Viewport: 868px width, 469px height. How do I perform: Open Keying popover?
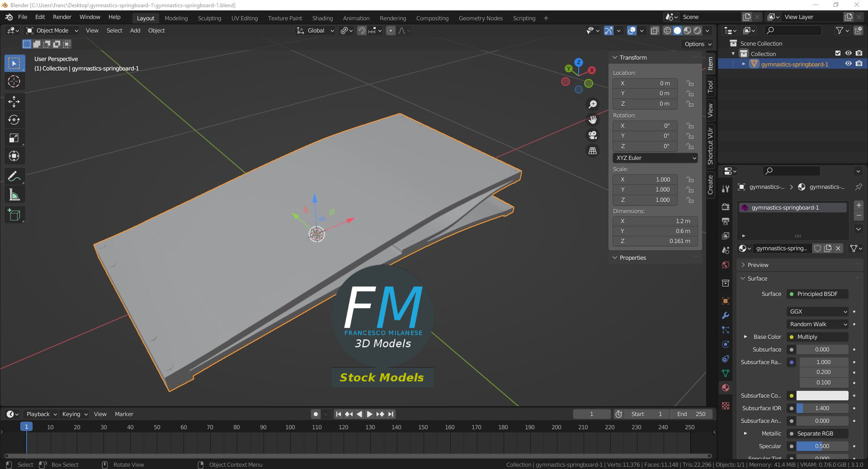75,414
